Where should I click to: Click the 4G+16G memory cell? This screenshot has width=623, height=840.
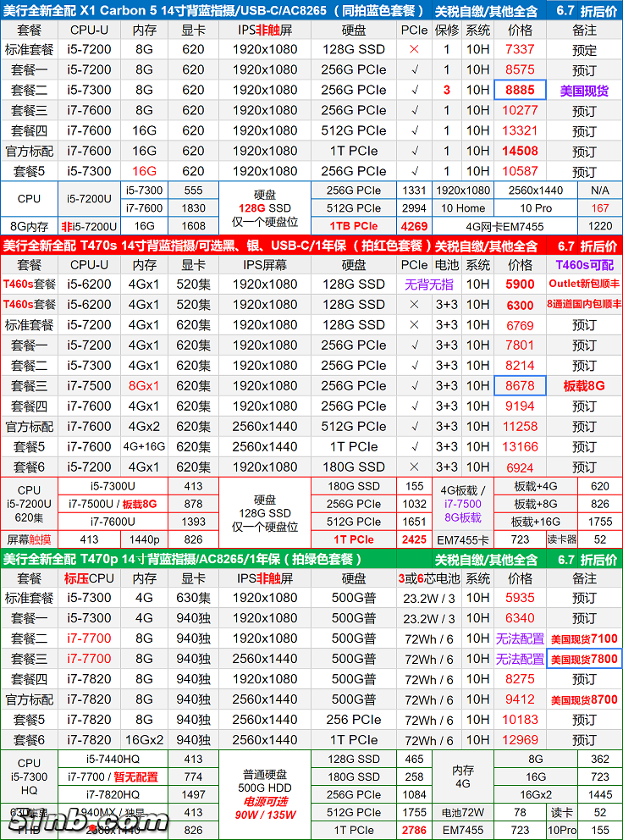(x=144, y=447)
